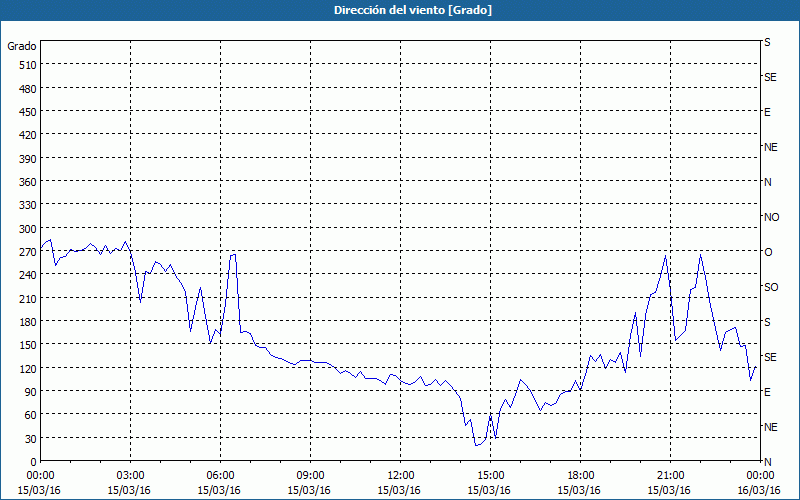The height and width of the screenshot is (500, 800).
Task: Select the 'SE' compass label level with 480
Action: [x=770, y=77]
